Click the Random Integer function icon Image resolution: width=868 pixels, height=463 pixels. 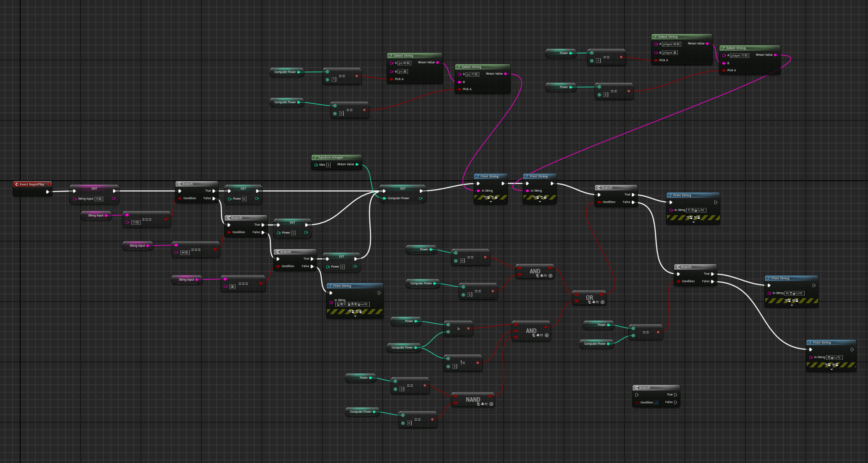pyautogui.click(x=315, y=158)
